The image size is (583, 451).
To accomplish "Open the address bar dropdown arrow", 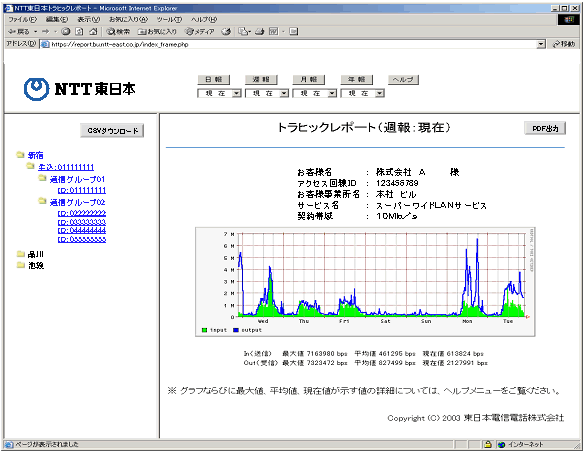I will (541, 44).
